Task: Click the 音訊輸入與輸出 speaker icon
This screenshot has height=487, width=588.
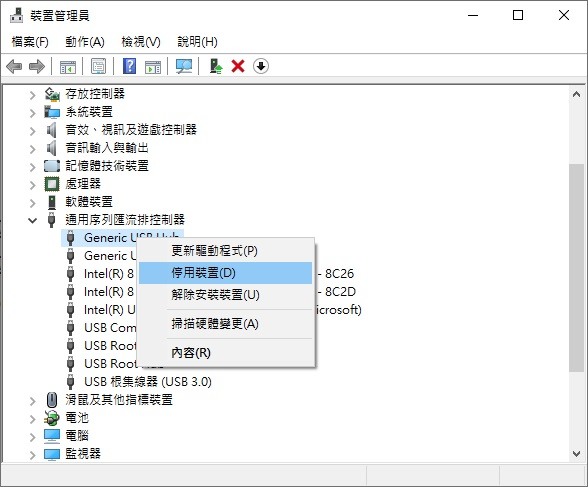Action: coord(52,148)
